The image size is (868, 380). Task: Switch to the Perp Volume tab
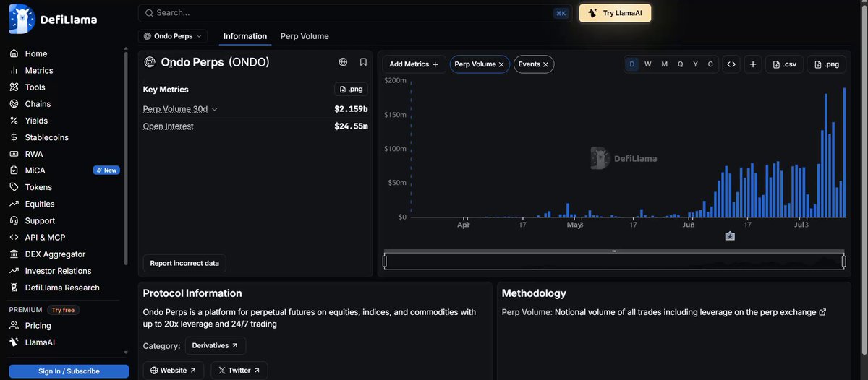point(305,36)
